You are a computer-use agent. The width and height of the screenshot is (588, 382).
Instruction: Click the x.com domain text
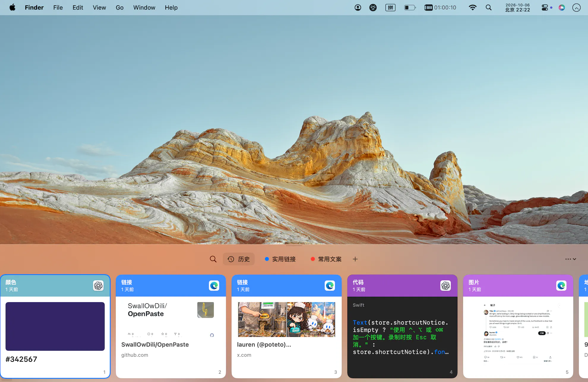coord(244,355)
